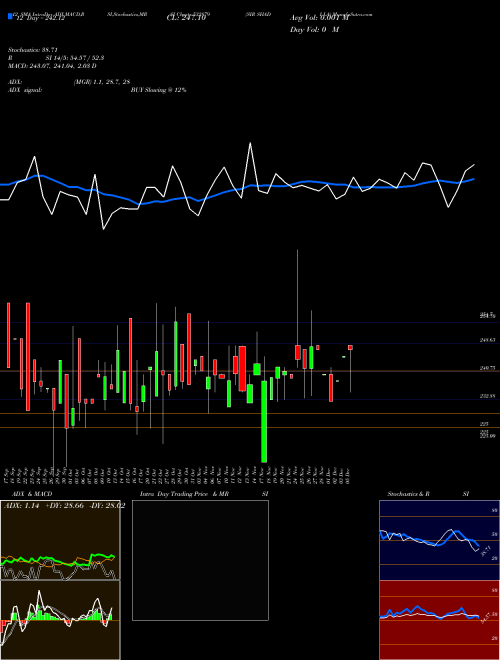Click the 'BUY Slowing @ 12%' signal text
Image resolution: width=500 pixels, height=660 pixels.
158,90
